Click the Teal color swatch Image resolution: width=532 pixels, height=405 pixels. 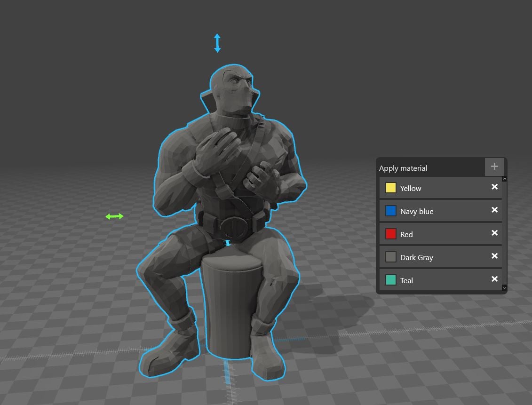pyautogui.click(x=390, y=280)
